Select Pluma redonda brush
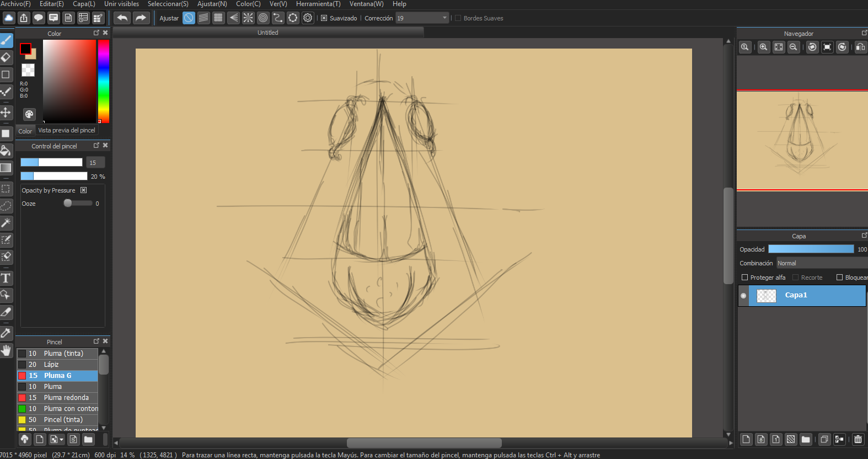This screenshot has height=459, width=868. click(x=57, y=398)
